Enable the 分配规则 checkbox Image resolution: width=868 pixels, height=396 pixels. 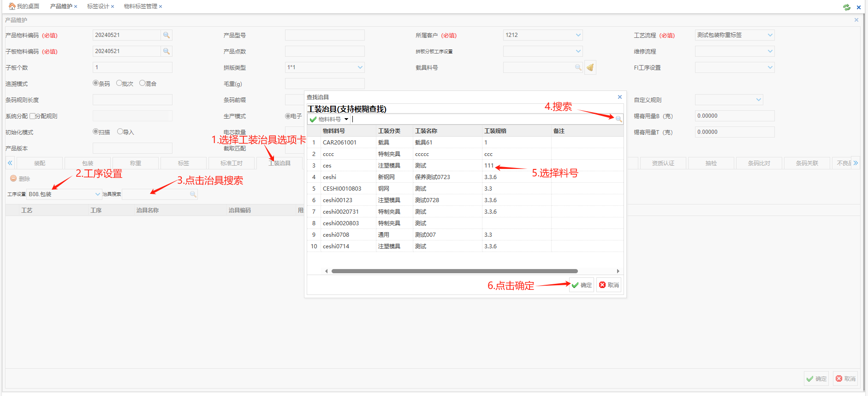[32, 116]
